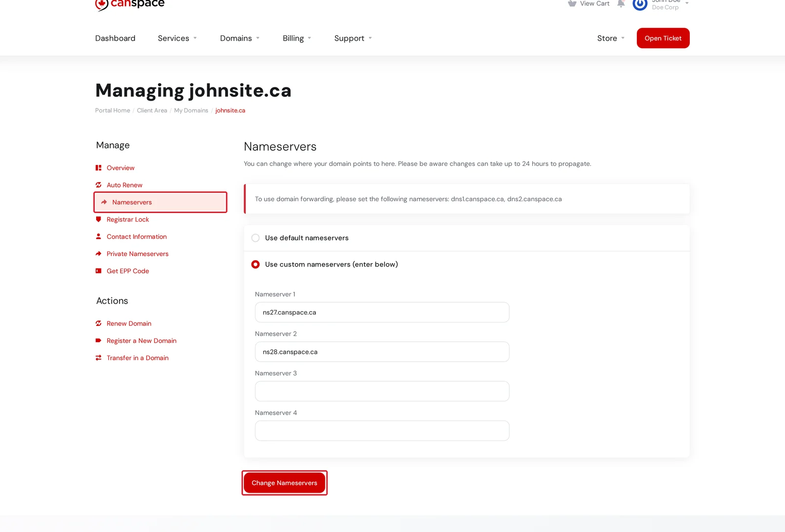Open Get EPP Code link

(128, 271)
